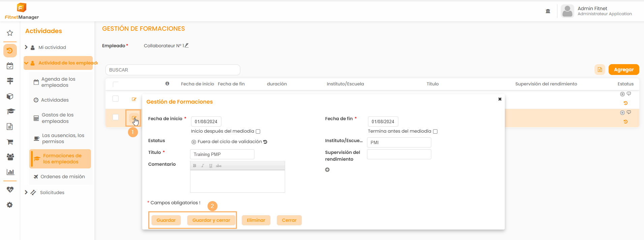Check the first table row checkbox
The width and height of the screenshot is (644, 240).
click(x=116, y=99)
